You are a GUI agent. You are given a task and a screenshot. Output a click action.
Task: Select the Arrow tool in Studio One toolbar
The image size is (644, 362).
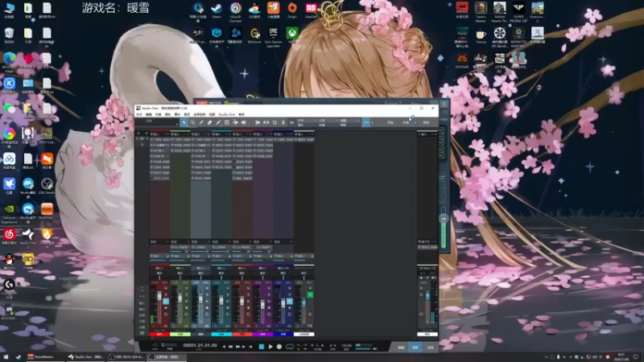point(184,122)
